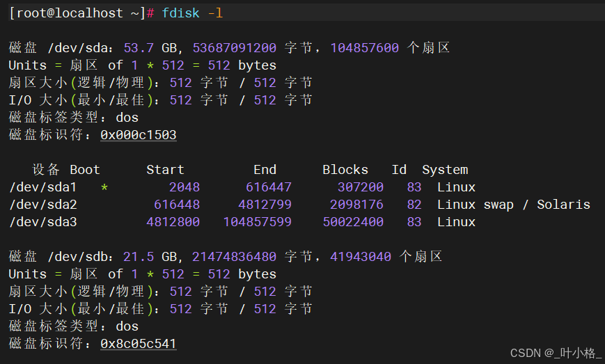Click the sda disk identifier 0x000c1503
Viewport: 605px width, 364px height.
tap(138, 135)
